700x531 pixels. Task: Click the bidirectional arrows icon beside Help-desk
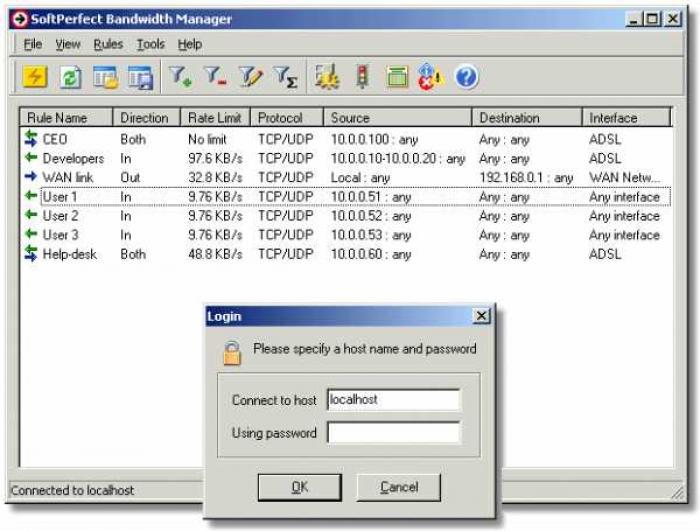click(x=31, y=253)
